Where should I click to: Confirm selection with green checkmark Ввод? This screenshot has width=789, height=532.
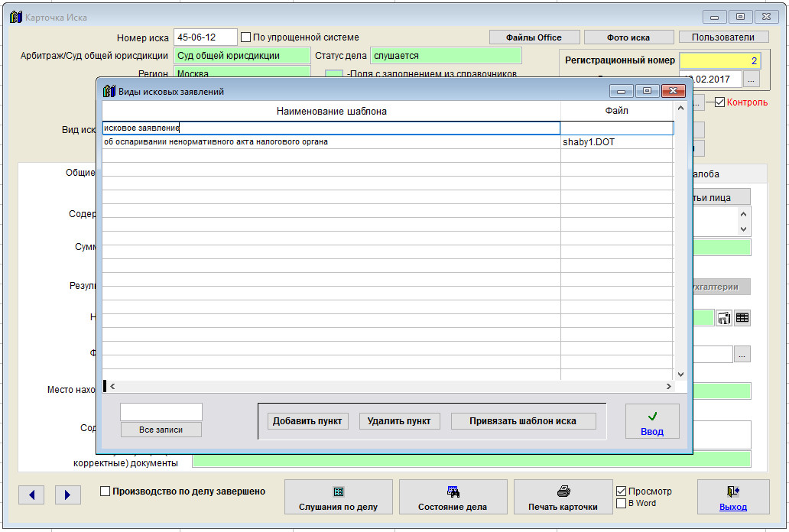coord(651,423)
